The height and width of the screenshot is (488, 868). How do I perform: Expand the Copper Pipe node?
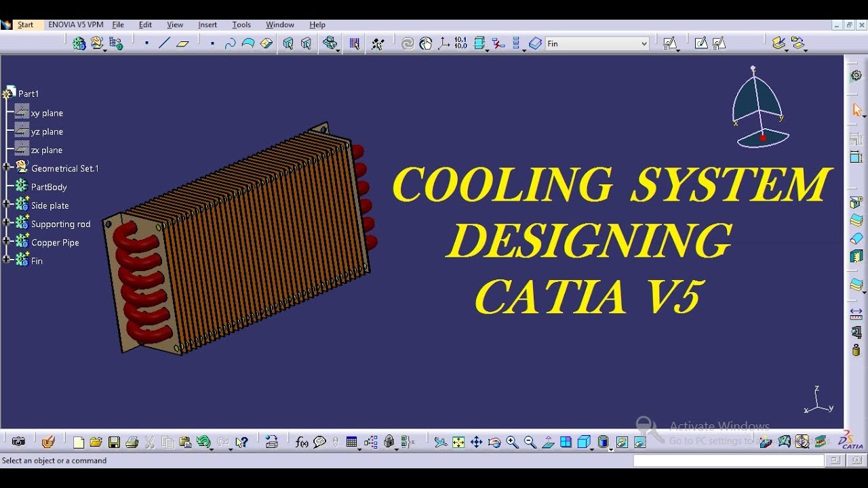pos(6,241)
